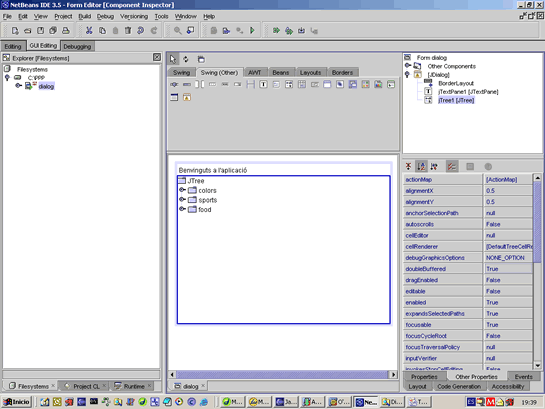Pick the JFrame palette icon

pyautogui.click(x=174, y=97)
